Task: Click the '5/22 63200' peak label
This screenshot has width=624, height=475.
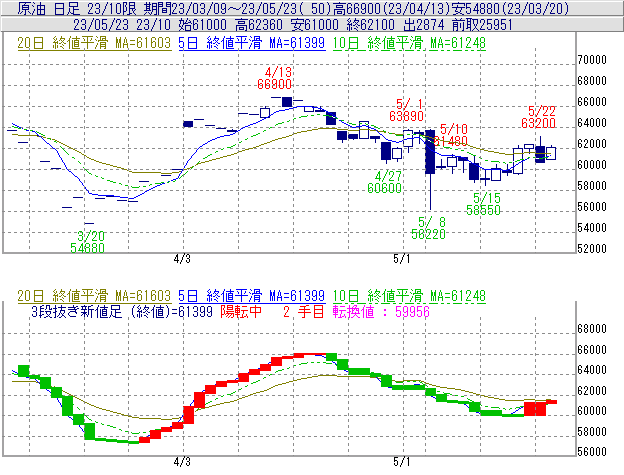Action: click(x=538, y=117)
